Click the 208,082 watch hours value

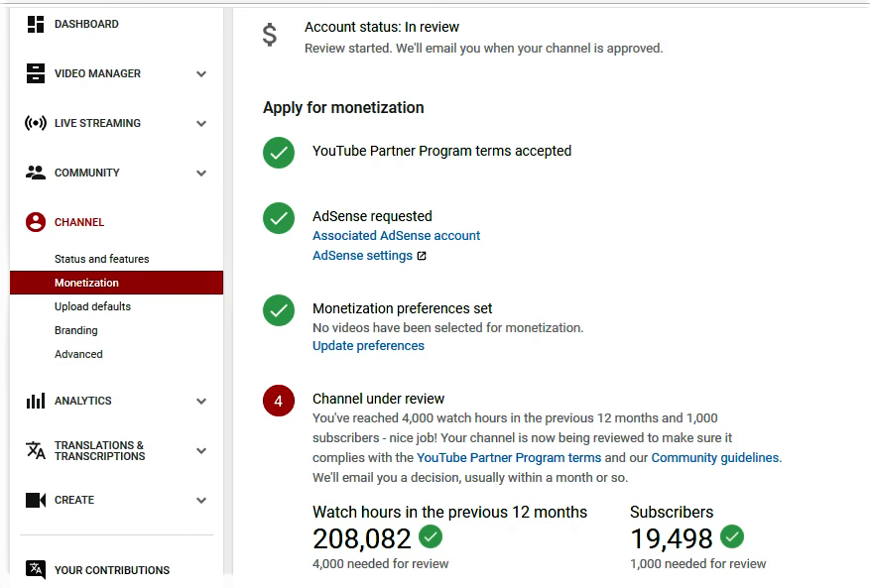click(x=362, y=538)
